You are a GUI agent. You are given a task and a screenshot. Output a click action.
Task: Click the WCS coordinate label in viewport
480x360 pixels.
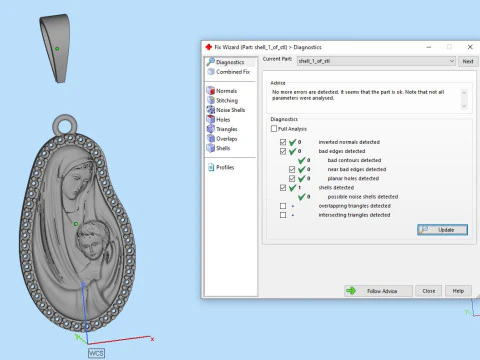[x=96, y=353]
